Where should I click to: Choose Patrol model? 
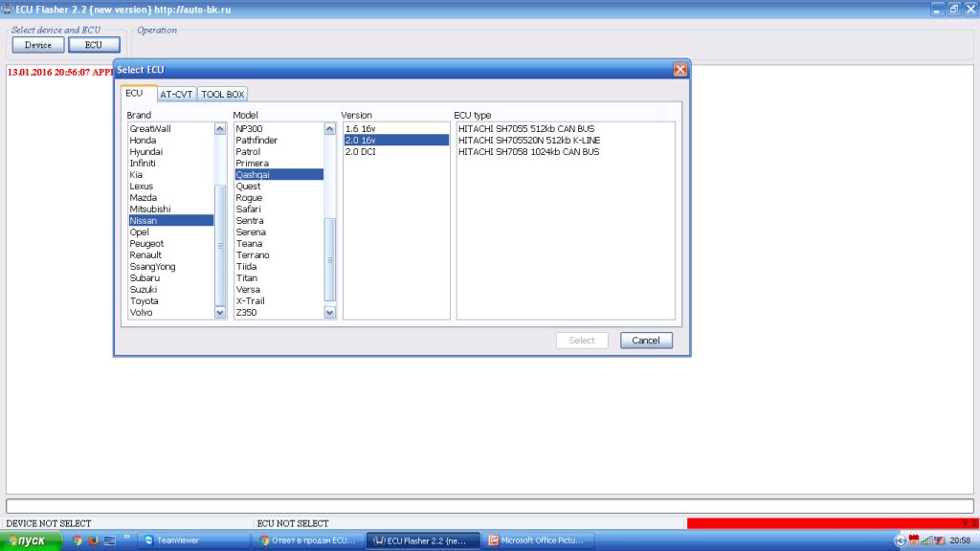click(x=278, y=152)
